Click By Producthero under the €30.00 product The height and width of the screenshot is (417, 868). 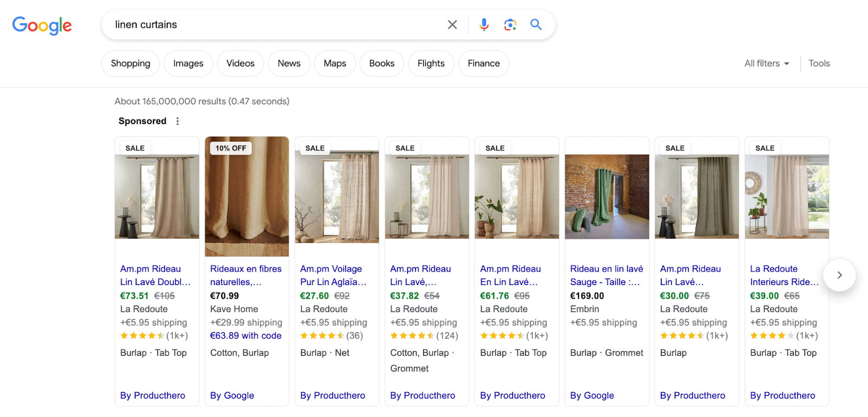(693, 395)
